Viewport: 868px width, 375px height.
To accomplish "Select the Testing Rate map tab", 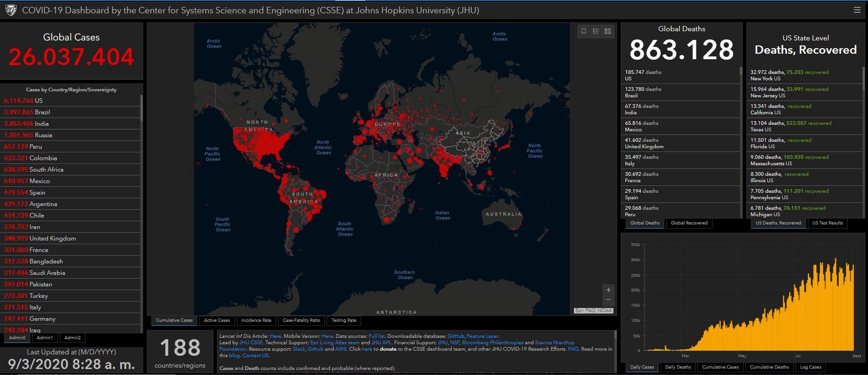I will pyautogui.click(x=344, y=320).
